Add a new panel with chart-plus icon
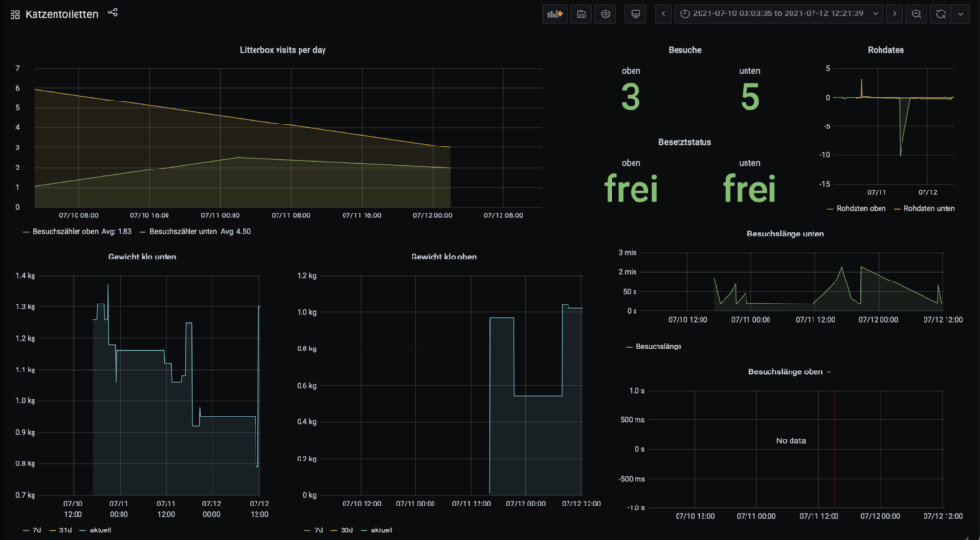980x540 pixels. pos(555,13)
